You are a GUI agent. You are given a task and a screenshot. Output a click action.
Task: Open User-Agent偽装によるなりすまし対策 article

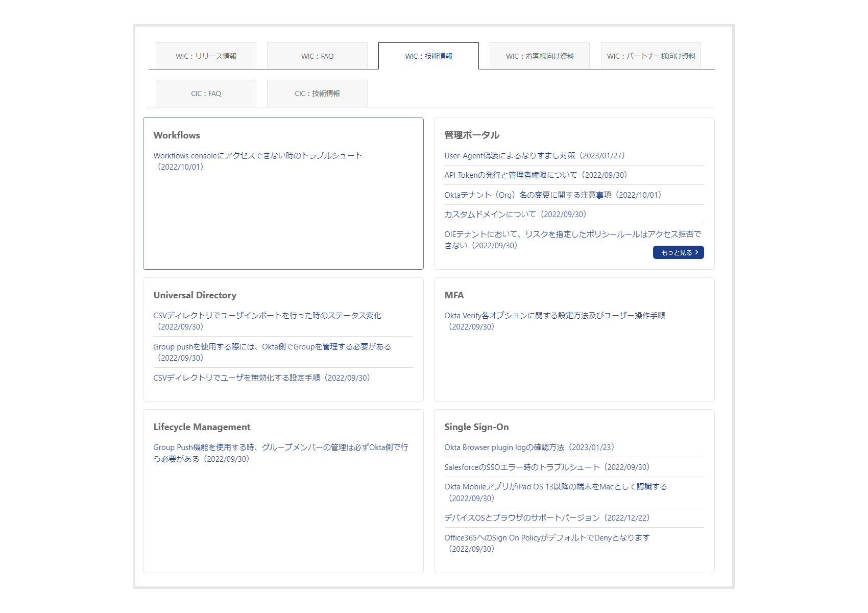click(534, 156)
